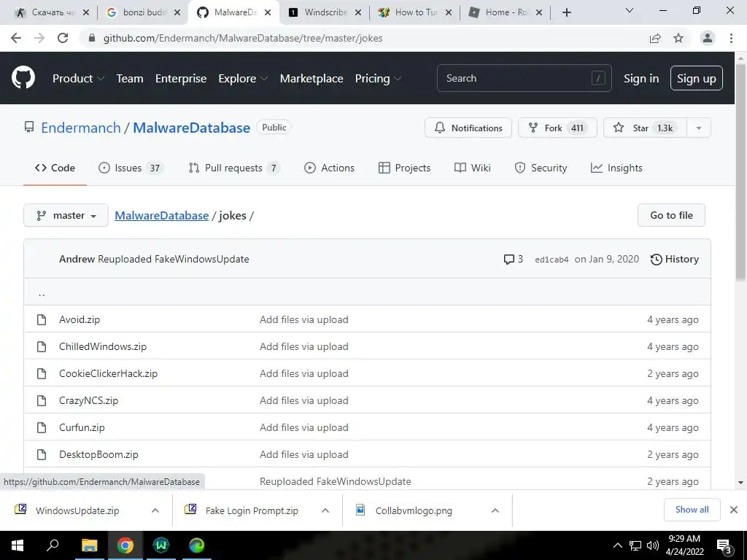
Task: Expand the Explore navigation menu
Action: point(243,79)
